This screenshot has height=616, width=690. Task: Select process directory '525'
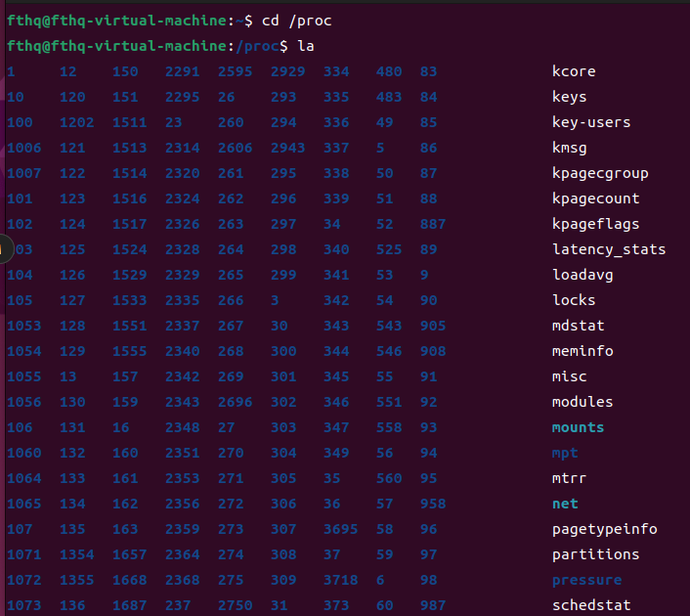[389, 249]
